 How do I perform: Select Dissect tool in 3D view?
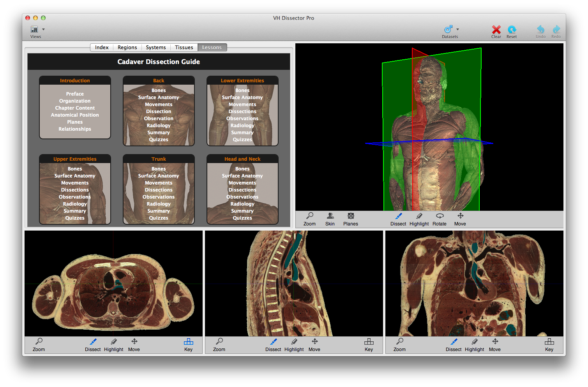(x=398, y=219)
